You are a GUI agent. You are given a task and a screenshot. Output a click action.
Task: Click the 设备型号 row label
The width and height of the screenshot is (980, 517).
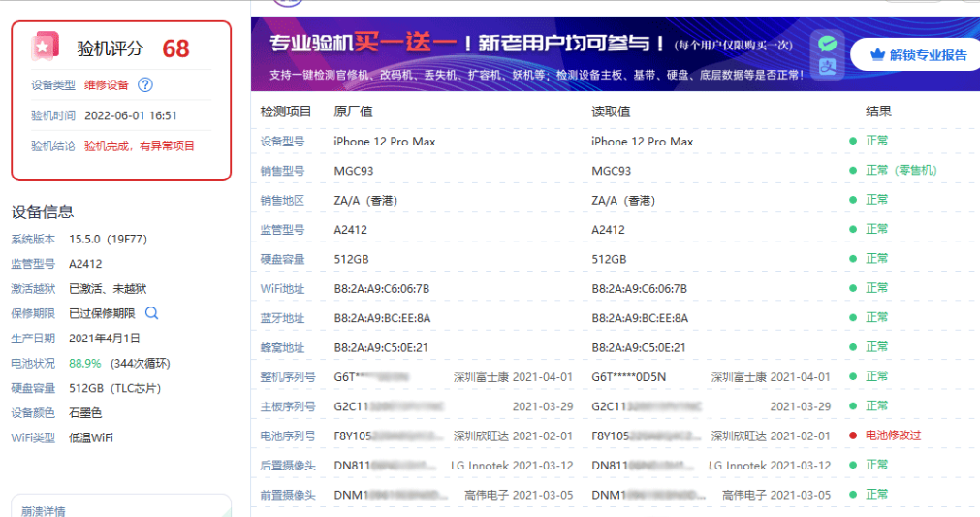(282, 142)
